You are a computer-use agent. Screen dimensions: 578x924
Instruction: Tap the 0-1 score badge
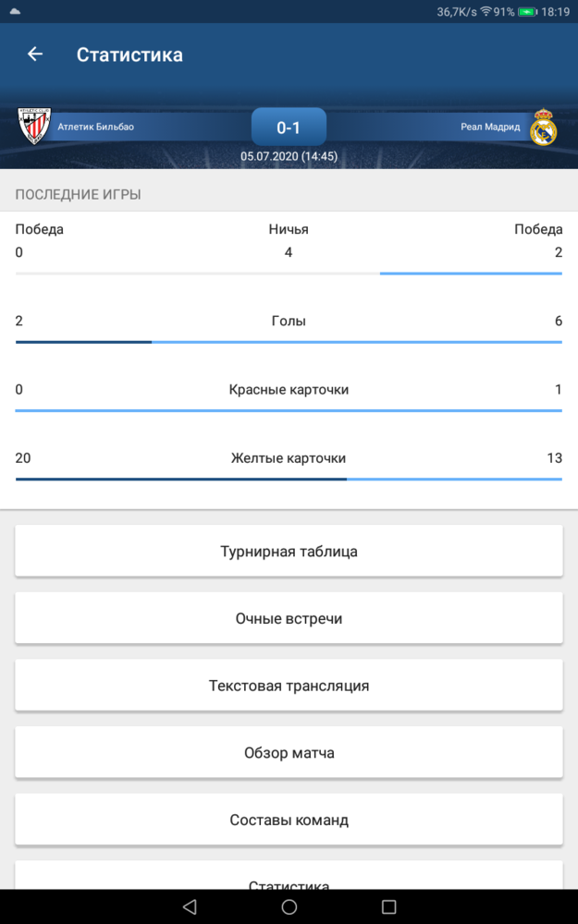[x=289, y=127]
